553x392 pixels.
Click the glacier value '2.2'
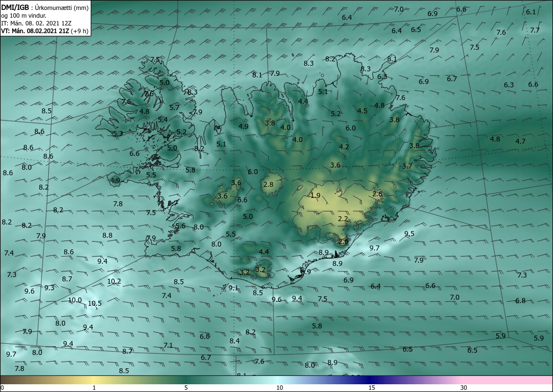(343, 219)
